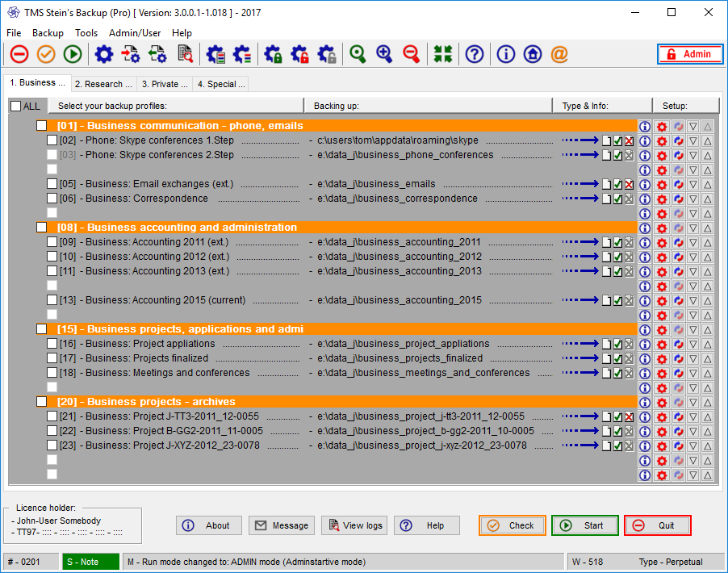Click green check type icon on [13] Accounting 2015 row
The height and width of the screenshot is (573, 728).
(x=618, y=301)
